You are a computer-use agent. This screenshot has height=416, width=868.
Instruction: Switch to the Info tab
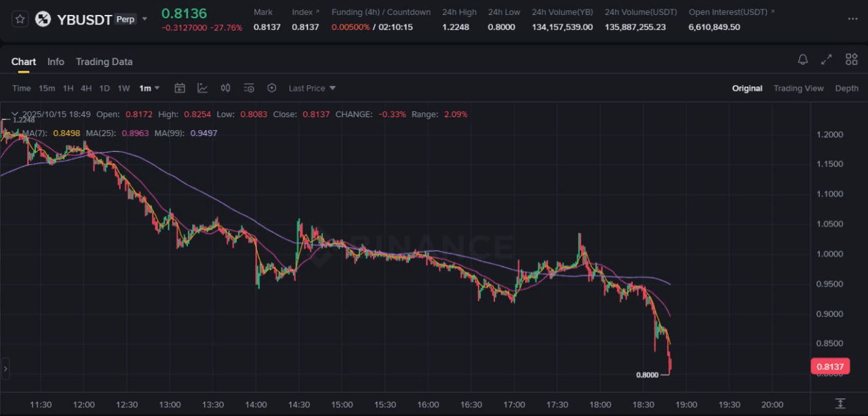pyautogui.click(x=56, y=62)
